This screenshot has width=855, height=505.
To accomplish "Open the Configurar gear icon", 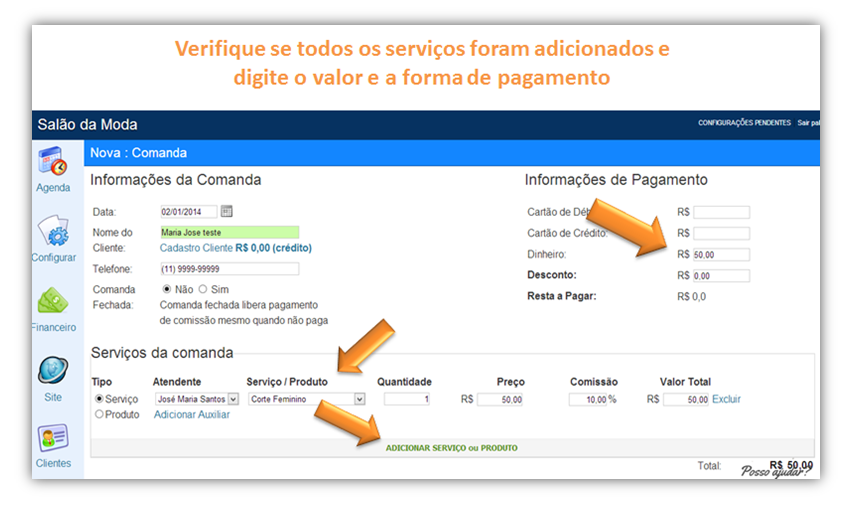I will (53, 231).
